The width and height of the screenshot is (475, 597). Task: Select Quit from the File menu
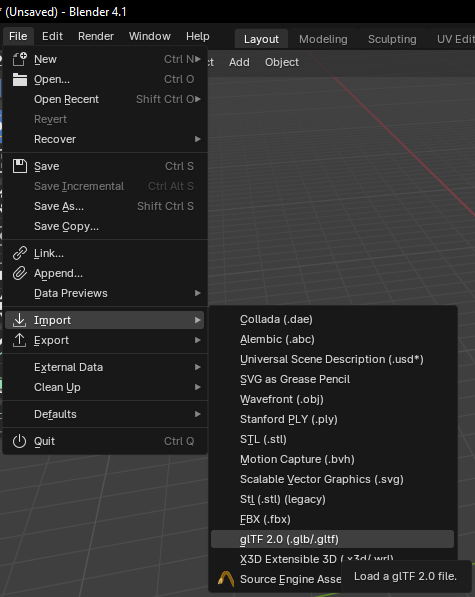click(105, 441)
